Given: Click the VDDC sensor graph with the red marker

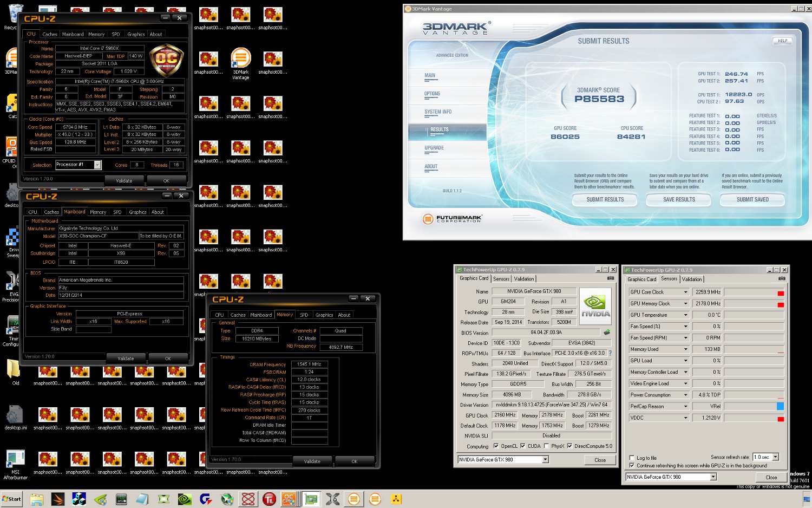Looking at the screenshot, I should pos(754,418).
